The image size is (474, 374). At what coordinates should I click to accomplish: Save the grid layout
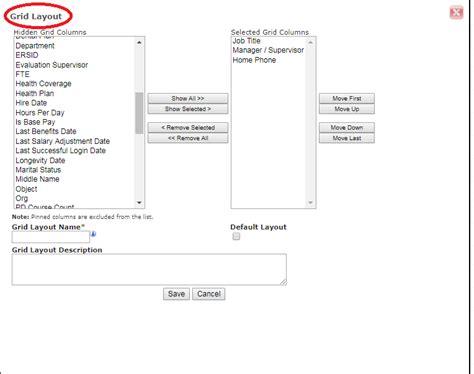(x=176, y=294)
